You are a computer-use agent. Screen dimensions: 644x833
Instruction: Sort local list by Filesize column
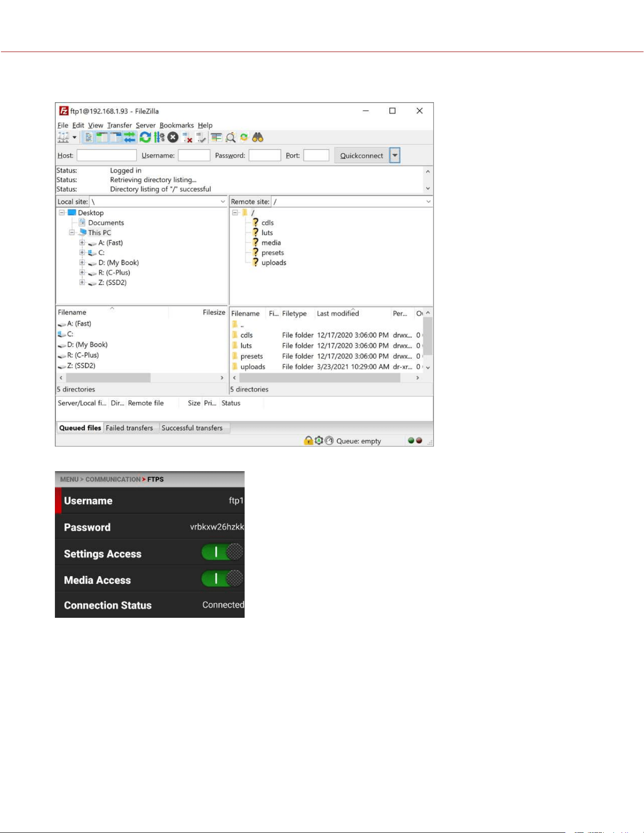pos(214,312)
